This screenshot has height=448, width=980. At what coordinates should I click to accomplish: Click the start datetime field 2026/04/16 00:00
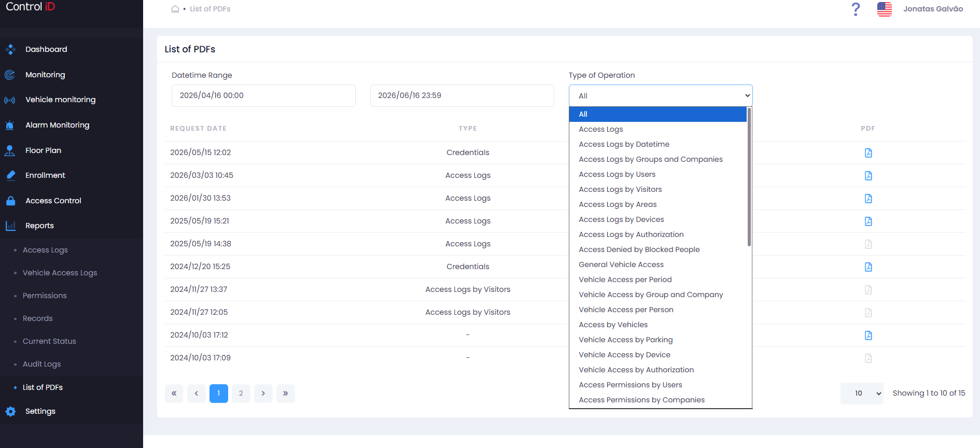pyautogui.click(x=263, y=96)
